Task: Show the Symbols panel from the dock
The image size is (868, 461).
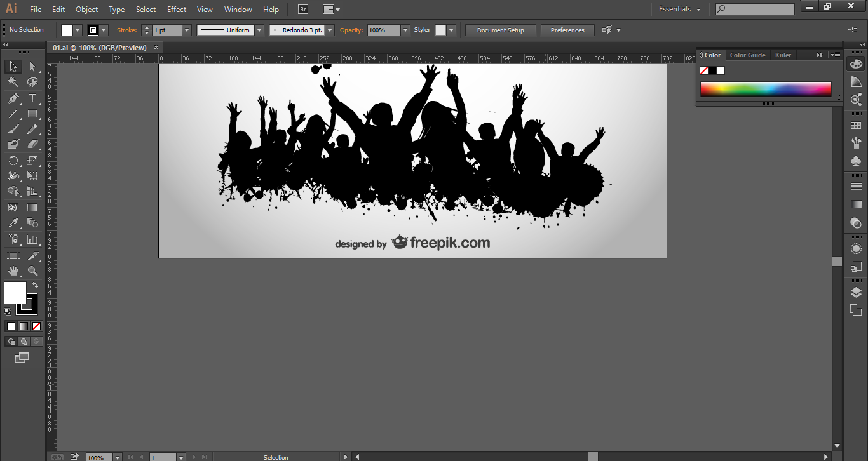Action: 856,161
